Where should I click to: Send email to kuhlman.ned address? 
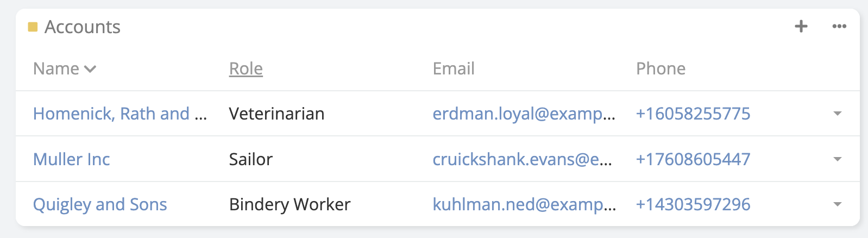[x=524, y=204]
